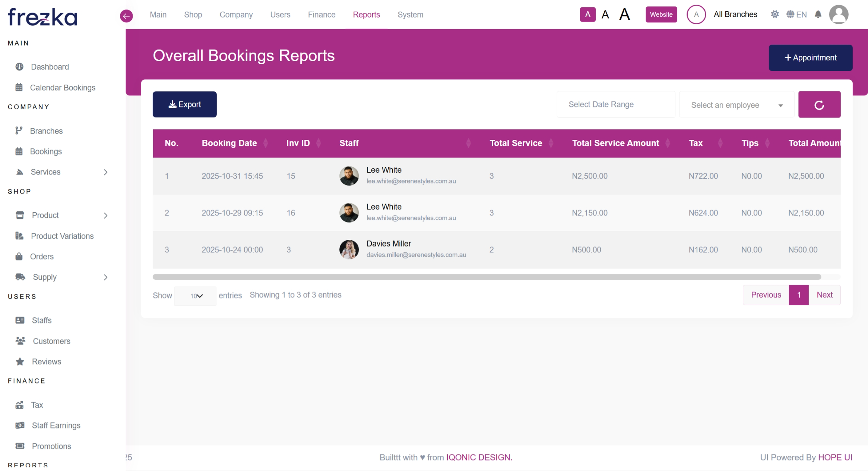Select the small font size A
The width and height of the screenshot is (868, 471).
pos(587,15)
